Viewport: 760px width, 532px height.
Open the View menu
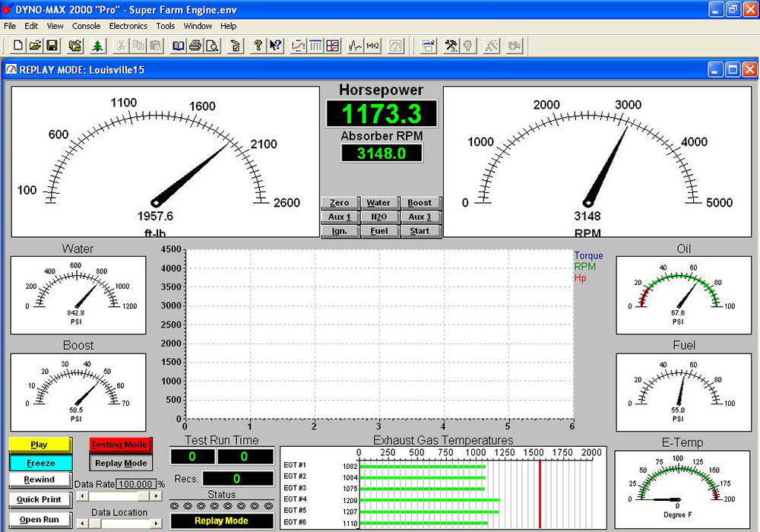click(55, 26)
